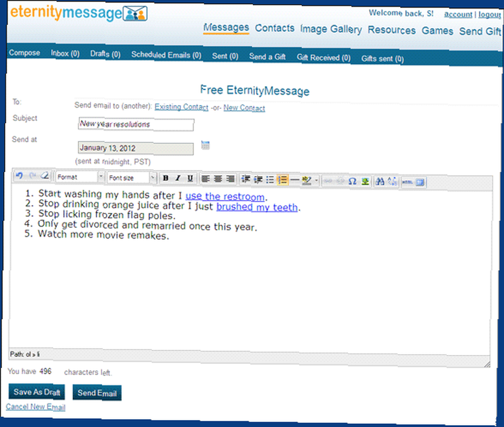This screenshot has height=427, width=504.
Task: Click list item 'Stop licking frozen flag poles.'
Action: (107, 215)
